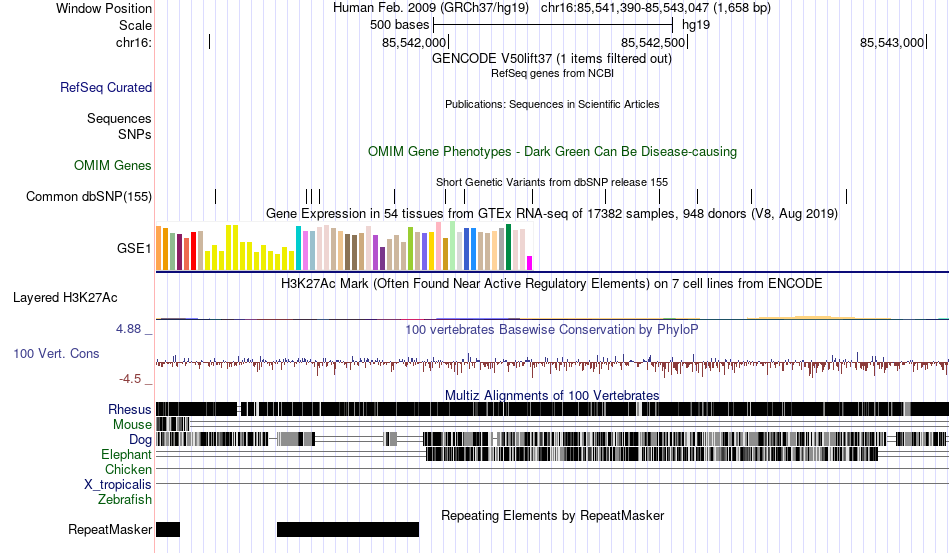Click the Dog alignment species label
The image size is (950, 553).
(140, 440)
